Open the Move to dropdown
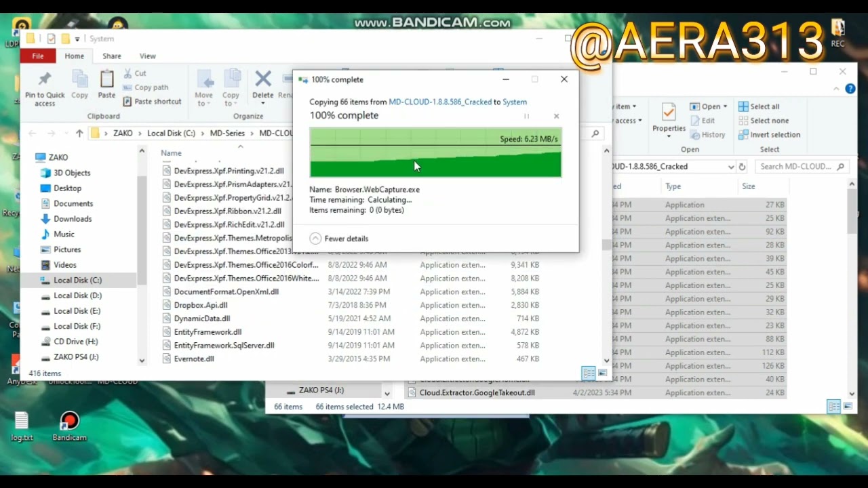 pos(203,88)
